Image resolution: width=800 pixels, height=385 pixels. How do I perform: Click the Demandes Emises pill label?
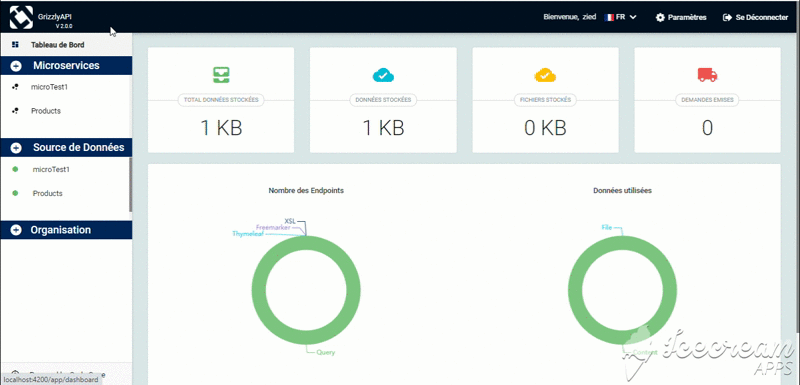707,100
